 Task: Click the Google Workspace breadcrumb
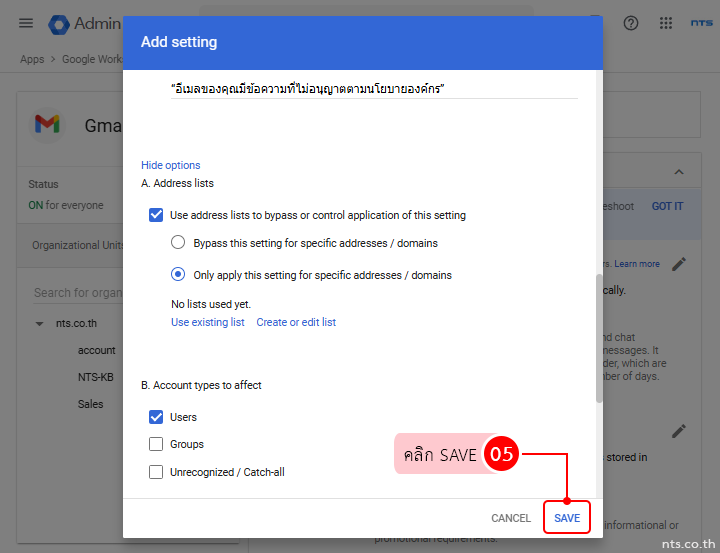click(92, 59)
